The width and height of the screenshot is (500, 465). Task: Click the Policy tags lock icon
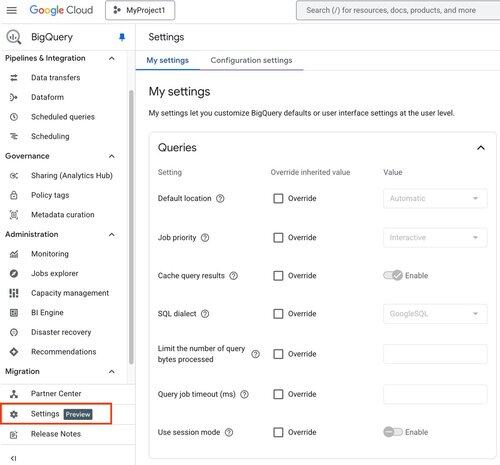(x=14, y=195)
